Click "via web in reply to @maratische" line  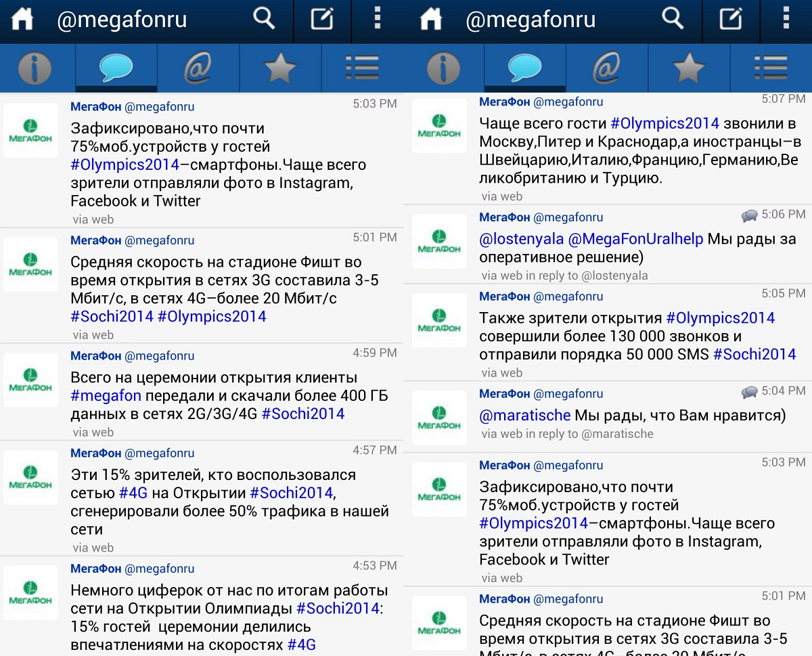(568, 434)
